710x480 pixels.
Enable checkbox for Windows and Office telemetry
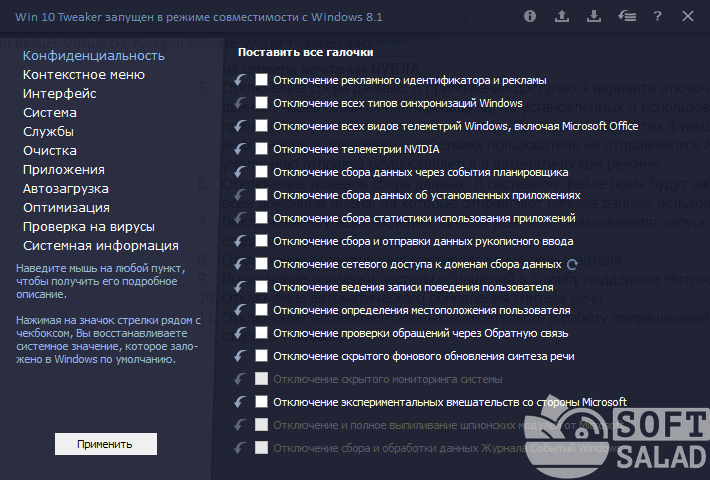[261, 125]
